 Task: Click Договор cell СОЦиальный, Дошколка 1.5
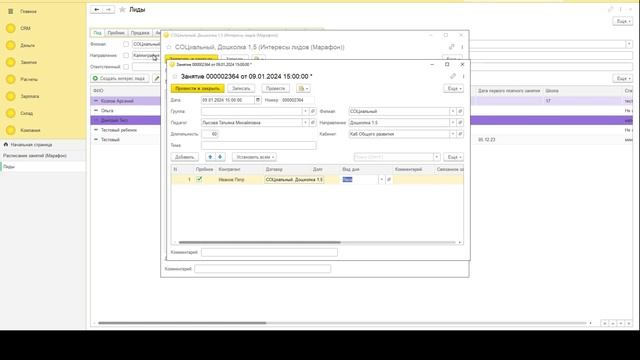tap(294, 180)
